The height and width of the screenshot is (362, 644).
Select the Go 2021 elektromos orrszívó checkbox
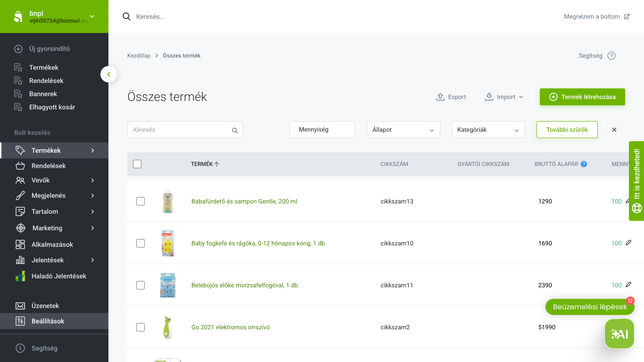click(x=140, y=327)
